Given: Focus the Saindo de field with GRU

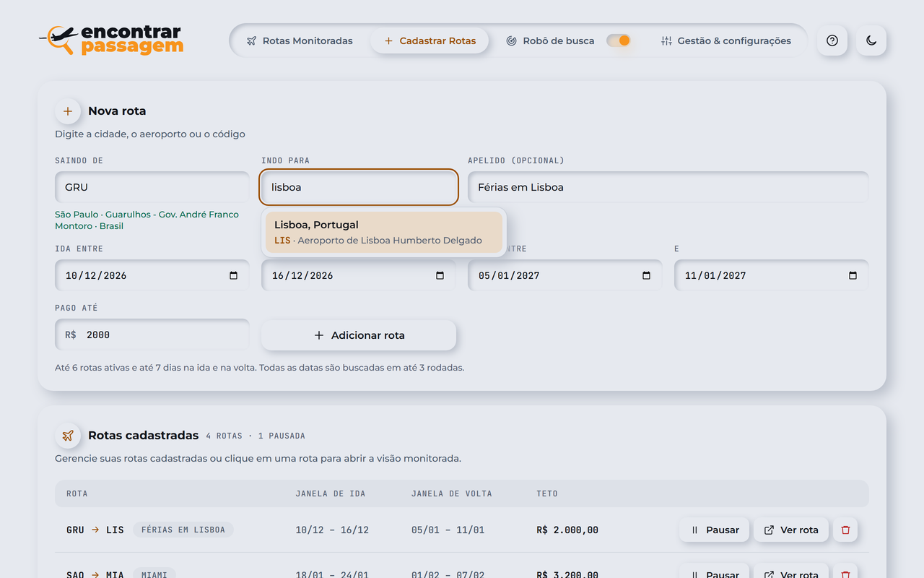Looking at the screenshot, I should click(x=152, y=187).
